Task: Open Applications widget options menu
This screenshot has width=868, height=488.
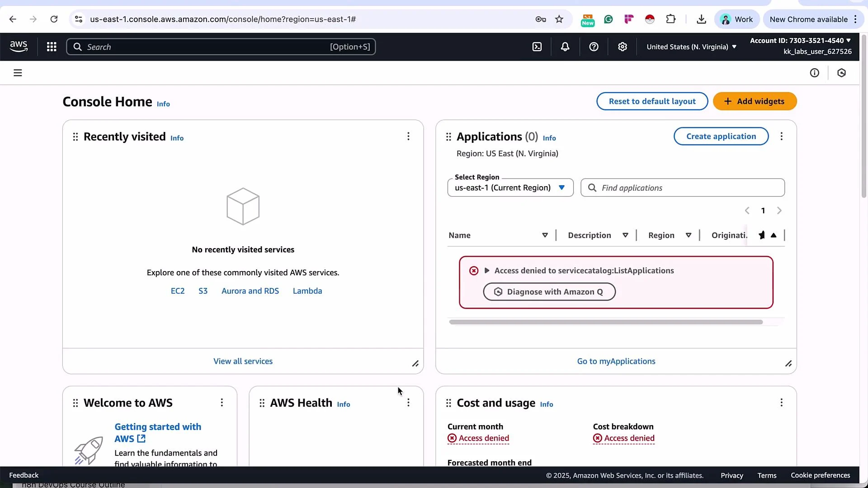Action: point(782,136)
